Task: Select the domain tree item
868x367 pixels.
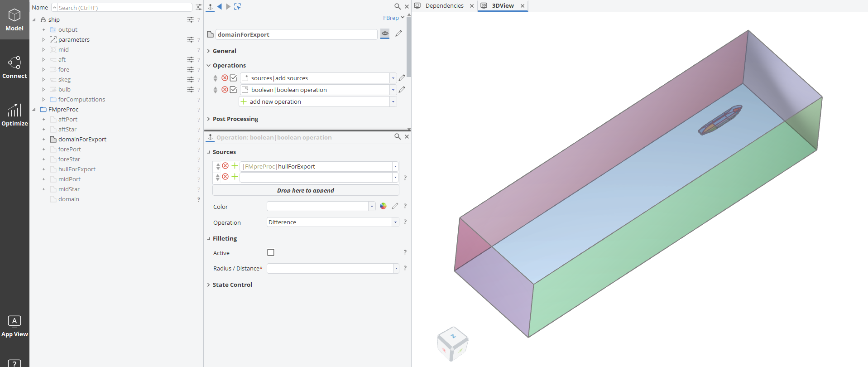Action: click(x=68, y=199)
